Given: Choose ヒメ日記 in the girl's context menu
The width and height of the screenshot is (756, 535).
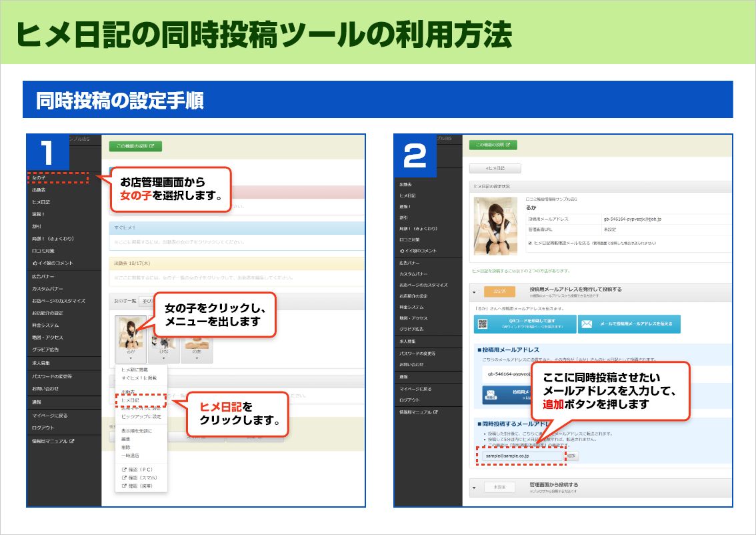Looking at the screenshot, I should pyautogui.click(x=130, y=400).
